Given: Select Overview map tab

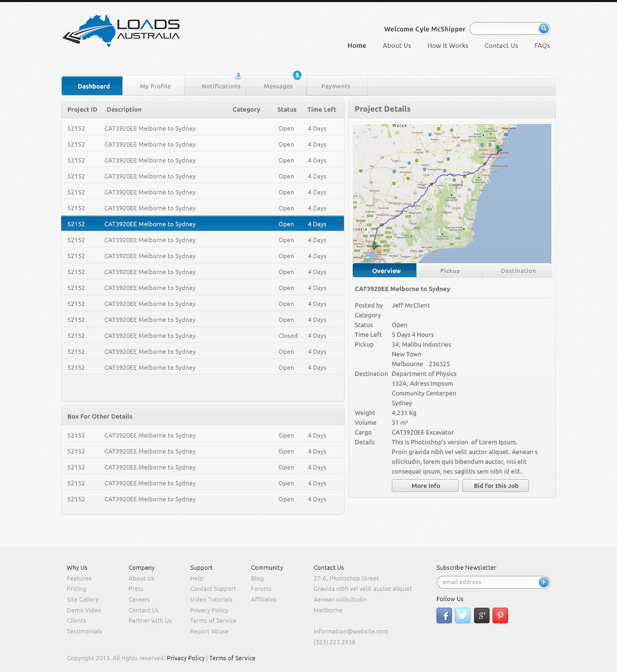Looking at the screenshot, I should tap(385, 270).
